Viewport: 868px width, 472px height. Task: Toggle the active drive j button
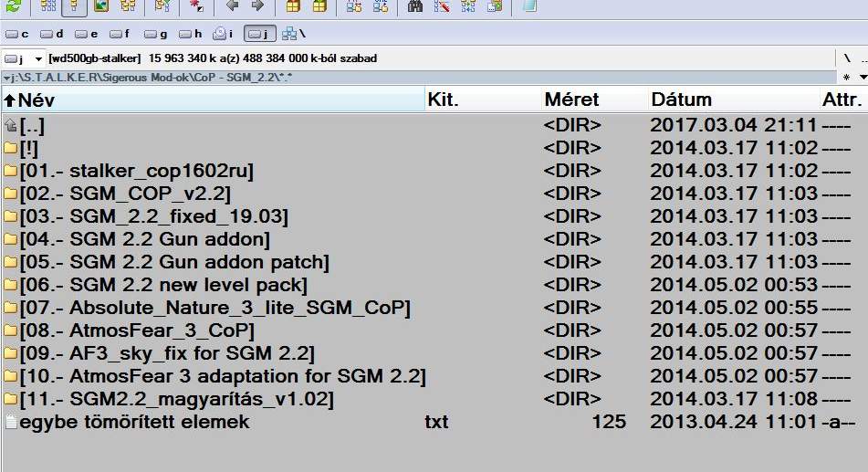click(x=259, y=35)
